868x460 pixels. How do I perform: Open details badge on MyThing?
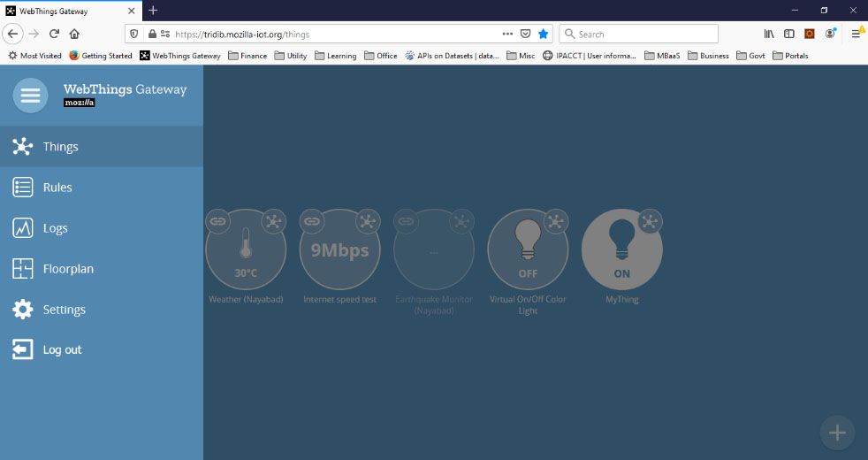click(650, 222)
